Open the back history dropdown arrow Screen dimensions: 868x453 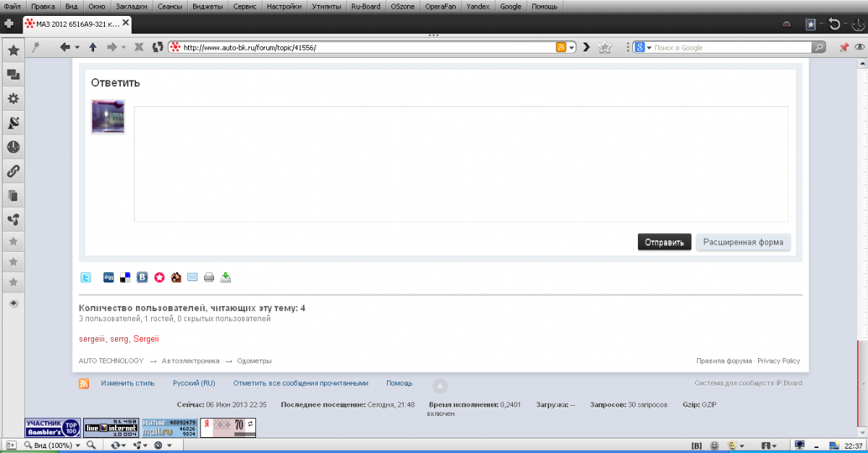77,48
